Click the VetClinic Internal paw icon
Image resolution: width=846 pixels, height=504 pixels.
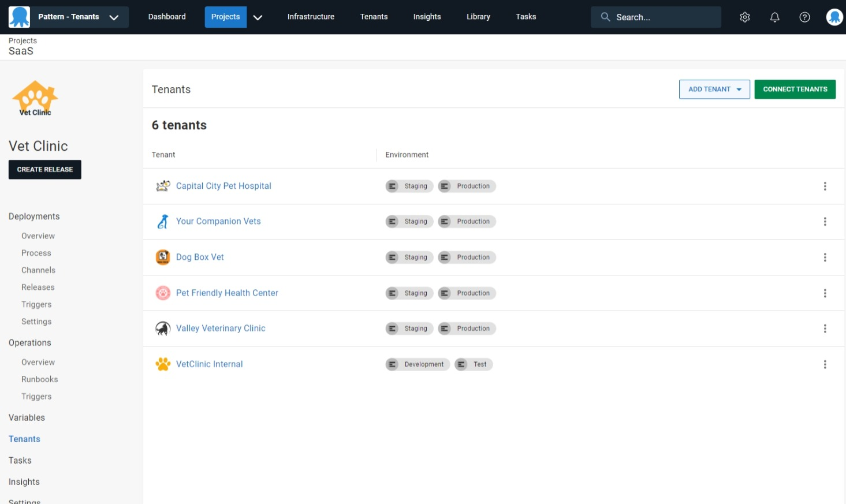point(163,364)
